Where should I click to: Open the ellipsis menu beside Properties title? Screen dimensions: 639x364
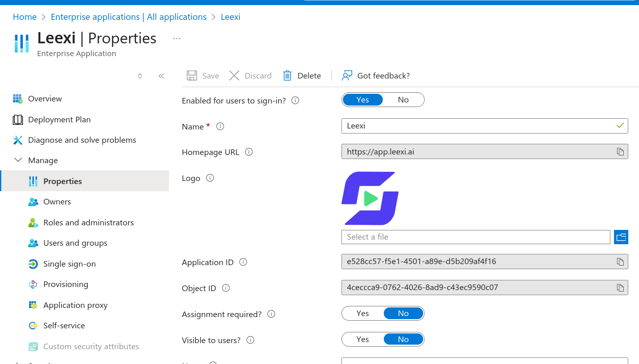177,38
